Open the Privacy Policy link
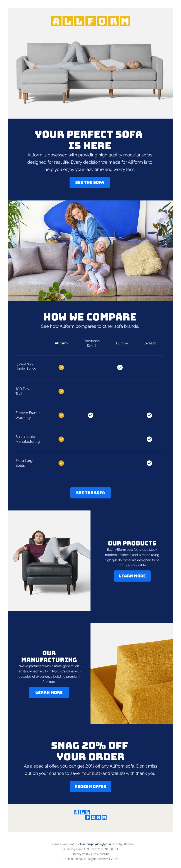181x868 pixels. tap(81, 854)
